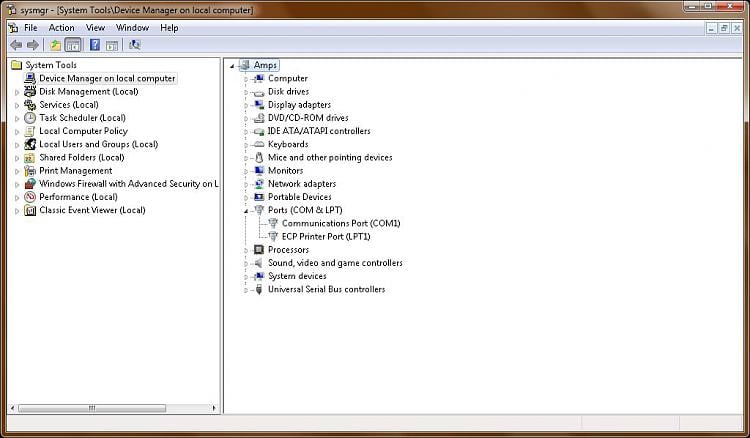The width and height of the screenshot is (750, 438).
Task: Click the Task Scheduler clock icon
Action: pyautogui.click(x=30, y=118)
